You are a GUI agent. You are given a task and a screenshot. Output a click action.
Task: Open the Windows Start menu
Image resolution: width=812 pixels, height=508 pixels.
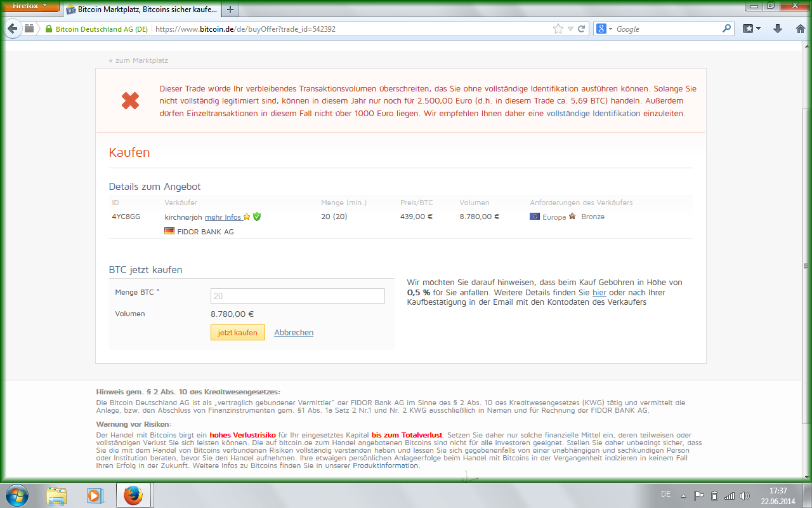16,495
